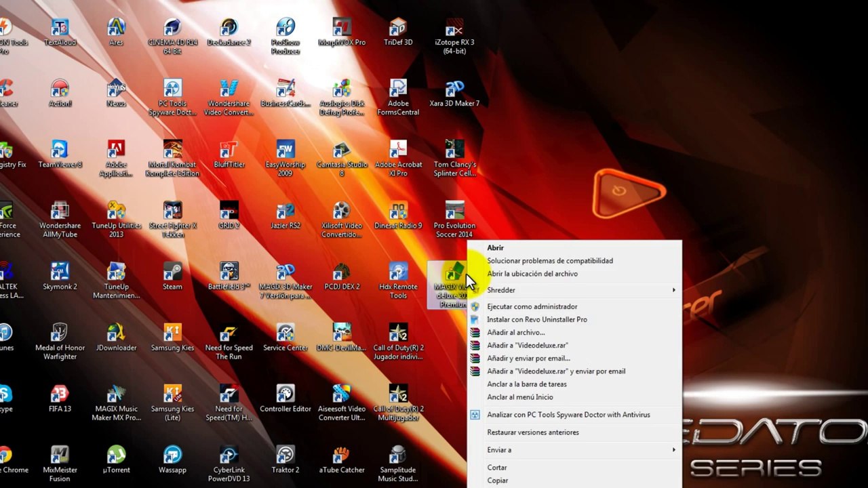Choose Añadir a "Videodeluxe.rar"
This screenshot has height=488, width=868.
(x=574, y=346)
